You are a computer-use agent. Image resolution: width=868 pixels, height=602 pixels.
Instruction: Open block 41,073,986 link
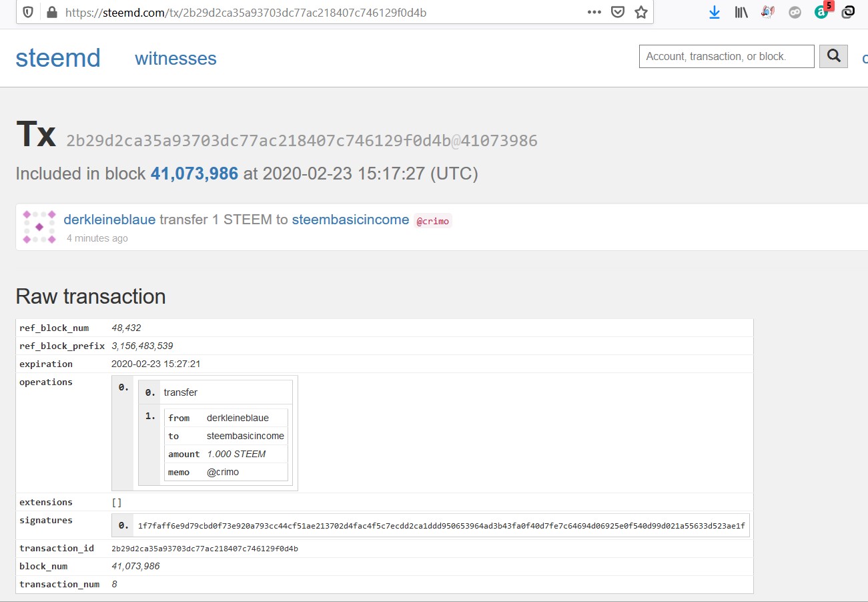tap(194, 174)
